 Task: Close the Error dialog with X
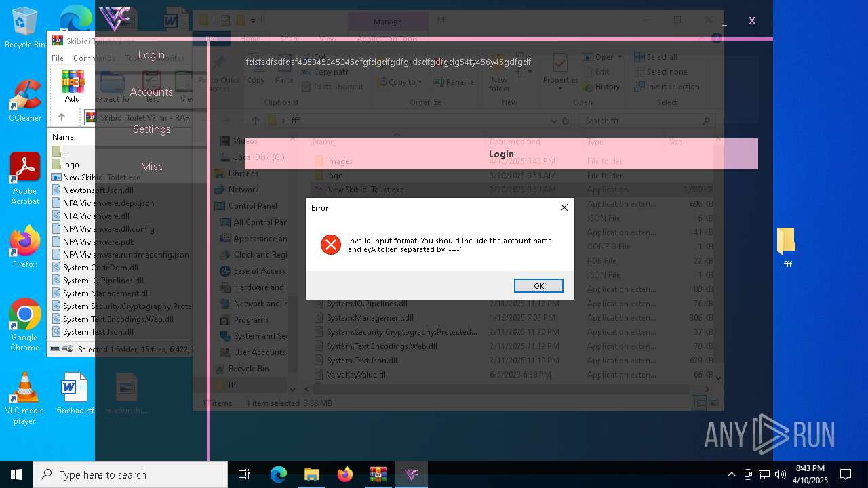pos(564,207)
